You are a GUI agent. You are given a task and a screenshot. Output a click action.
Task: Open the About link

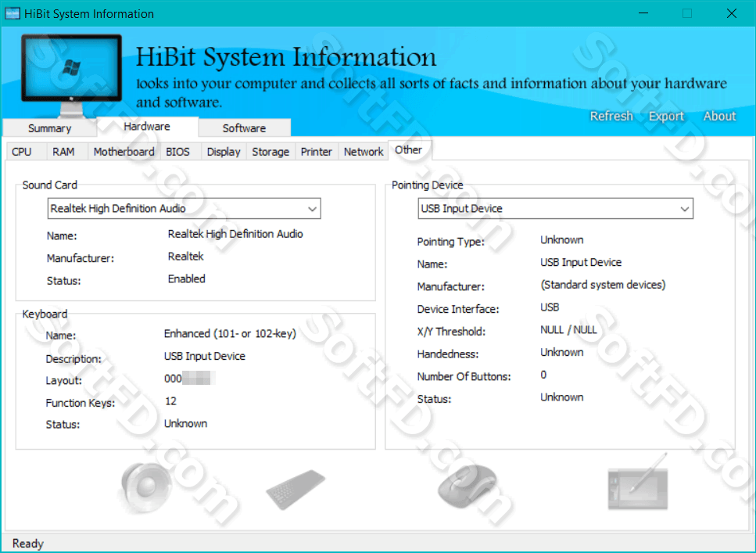pyautogui.click(x=719, y=117)
